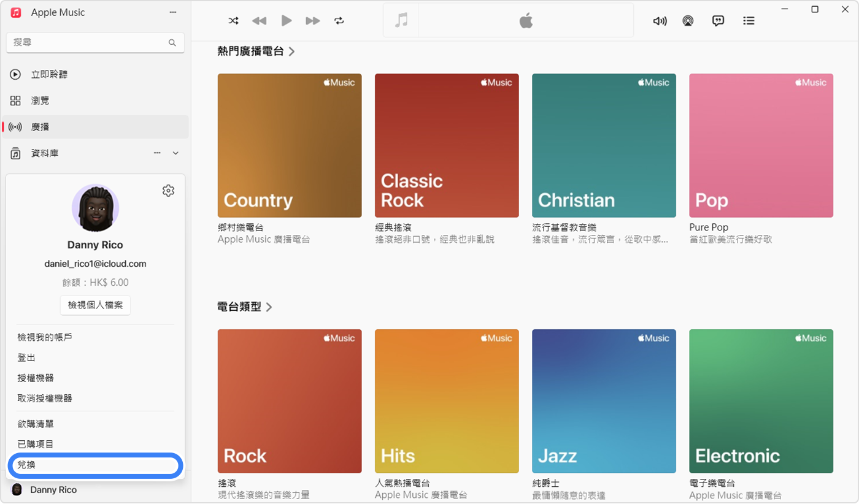Click the Pure Pop title link

(709, 227)
